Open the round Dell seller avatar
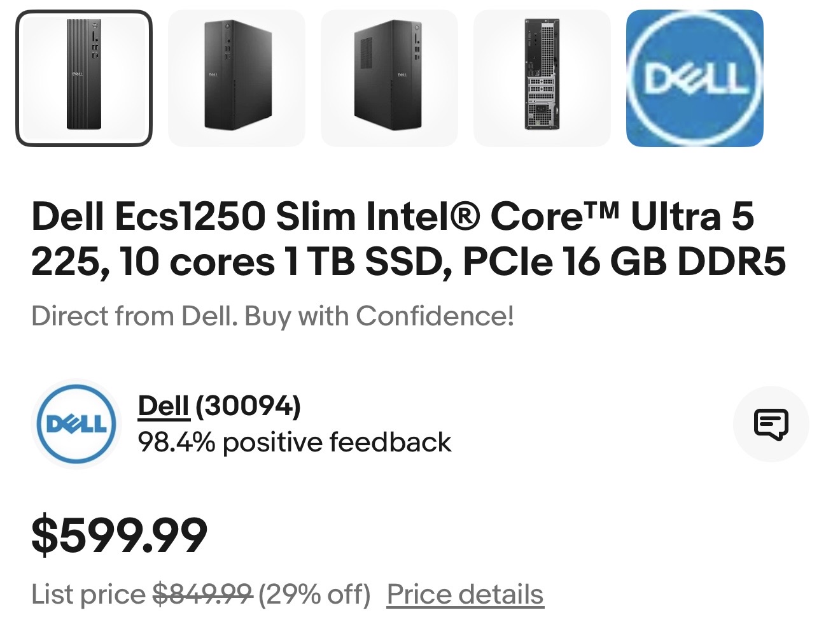This screenshot has height=638, width=840. click(x=76, y=424)
